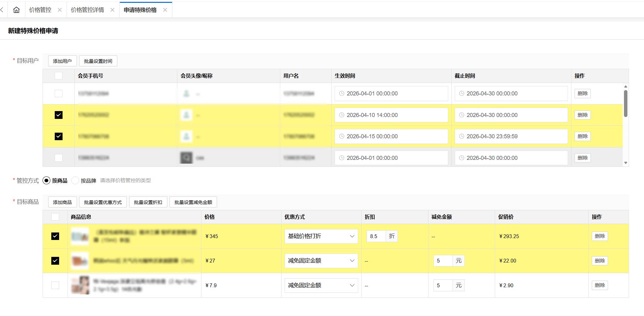Select the 按品牌 radio option
Screen dimensions: 644x316
point(75,181)
